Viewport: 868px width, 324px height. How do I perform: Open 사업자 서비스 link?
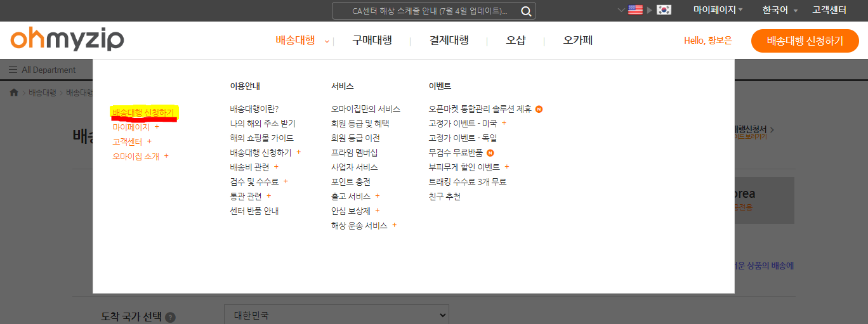tap(354, 167)
